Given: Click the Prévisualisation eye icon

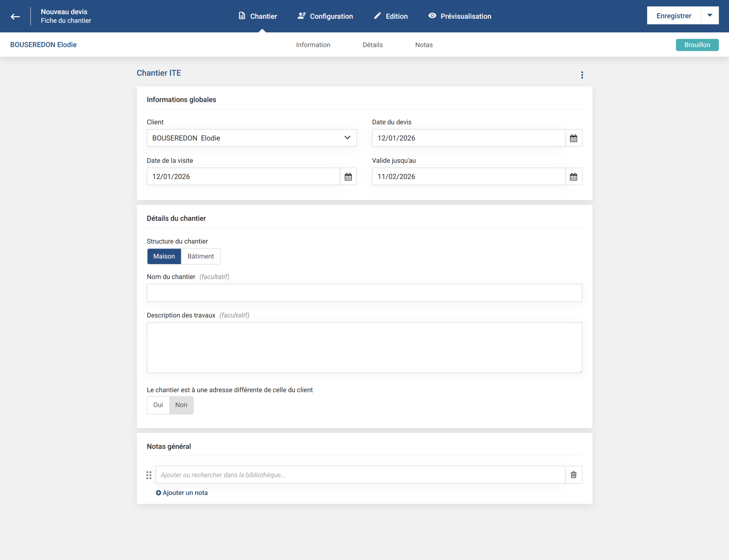Looking at the screenshot, I should tap(432, 16).
